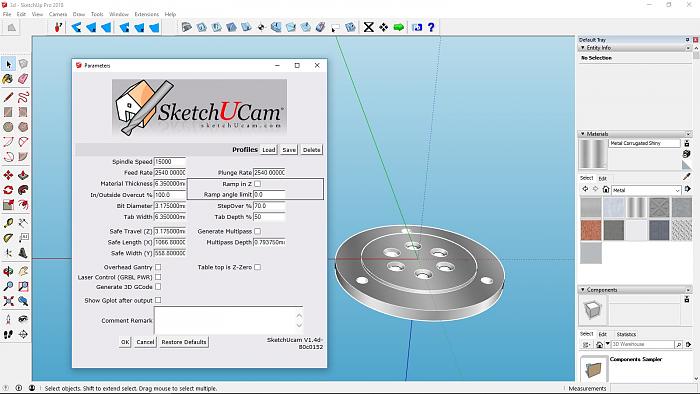Select the arrow Select tool
The image size is (700, 394).
point(8,64)
